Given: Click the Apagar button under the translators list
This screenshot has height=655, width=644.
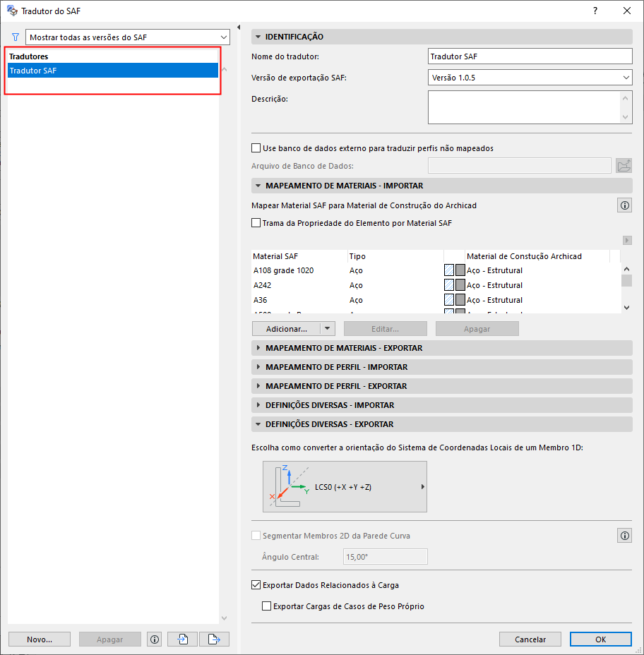Looking at the screenshot, I should [110, 639].
